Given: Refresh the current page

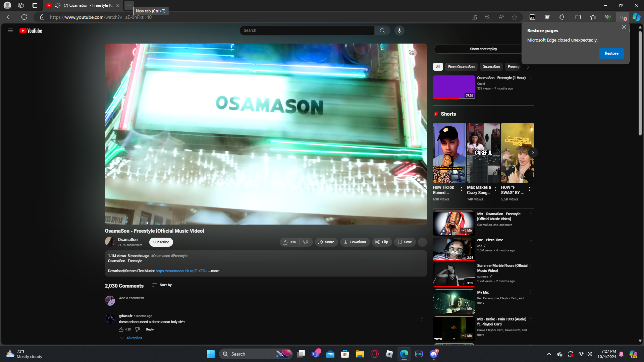Looking at the screenshot, I should coord(24,17).
